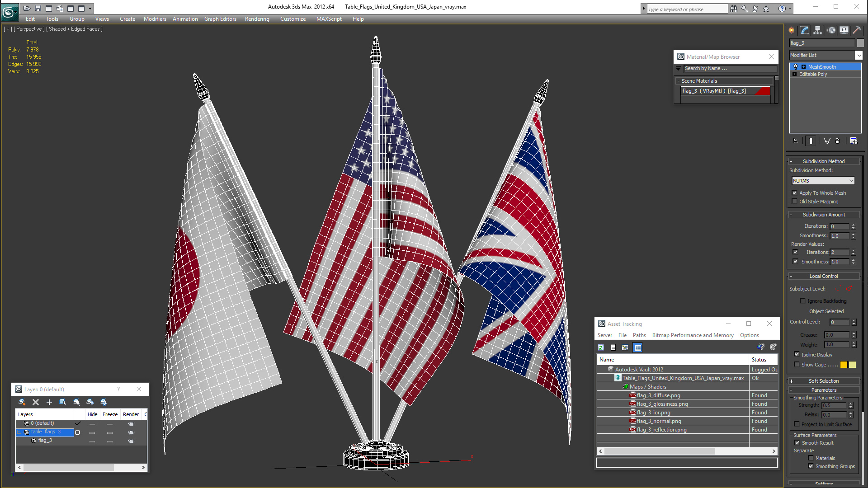Collapse Scene Materials group in Material Browser
Screen dimensions: 868x488
(679, 81)
